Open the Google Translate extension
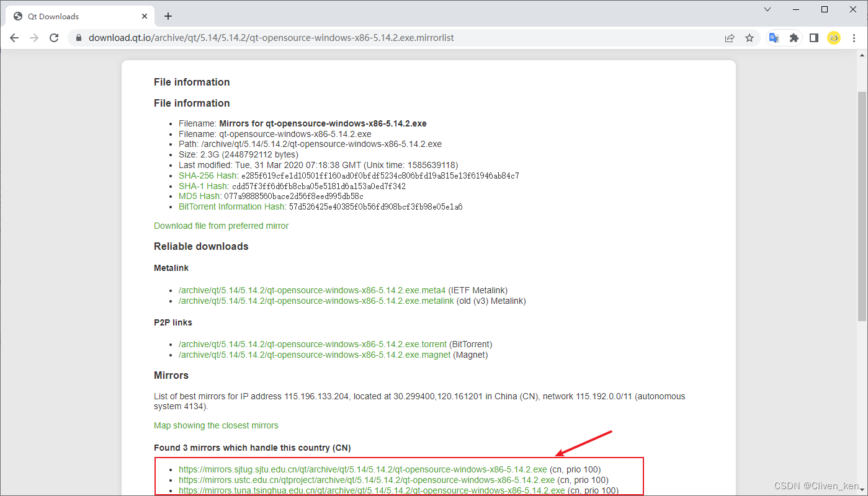The width and height of the screenshot is (868, 496). [x=774, y=38]
